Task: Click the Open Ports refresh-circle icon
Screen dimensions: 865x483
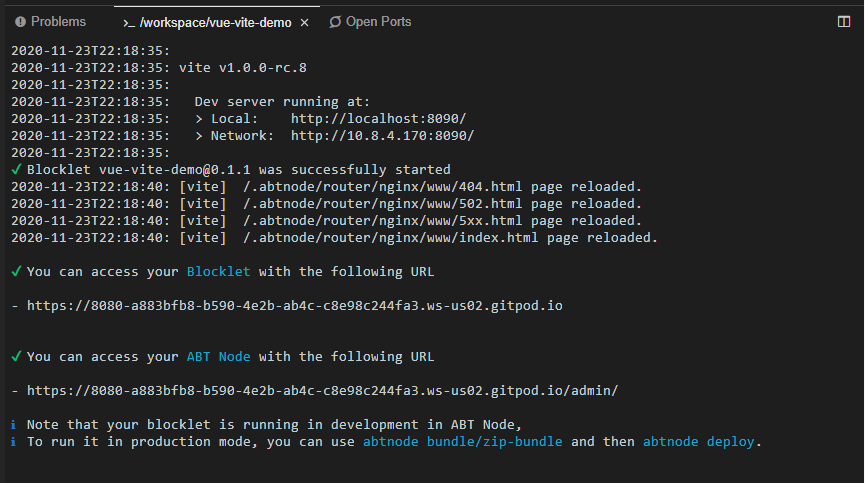Action: click(335, 21)
